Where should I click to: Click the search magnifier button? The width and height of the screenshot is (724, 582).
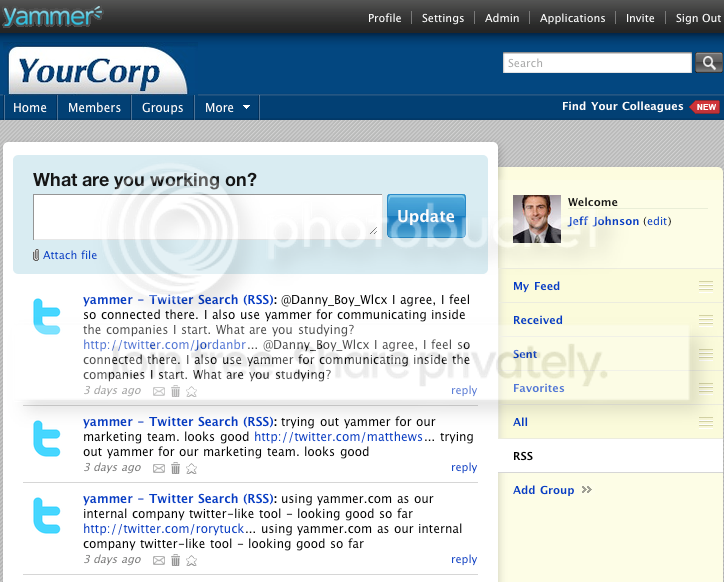709,63
